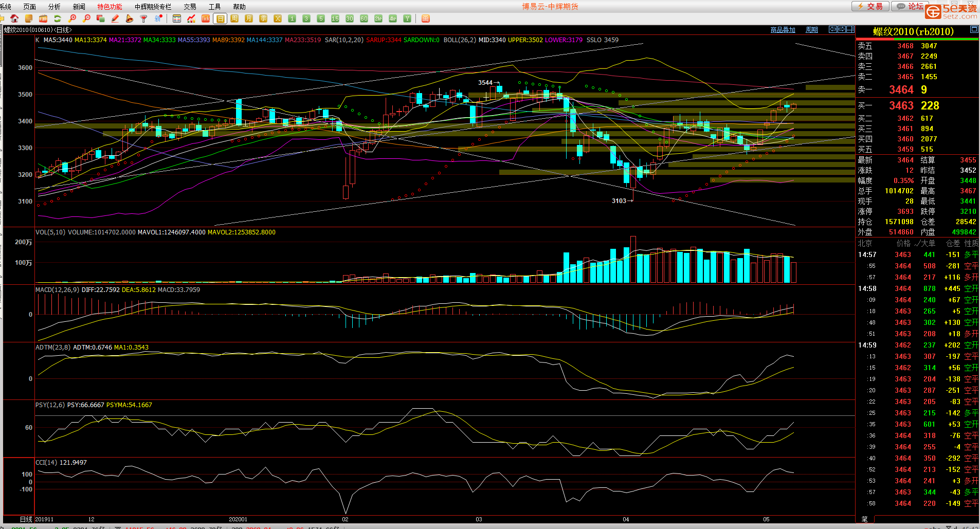The height and width of the screenshot is (529, 980).
Task: Open the Tick chart icon
Action: click(206, 19)
